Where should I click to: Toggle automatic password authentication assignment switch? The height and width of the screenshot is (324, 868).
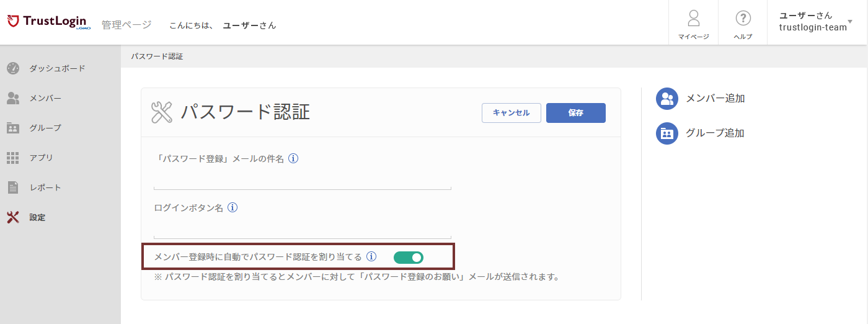point(409,257)
